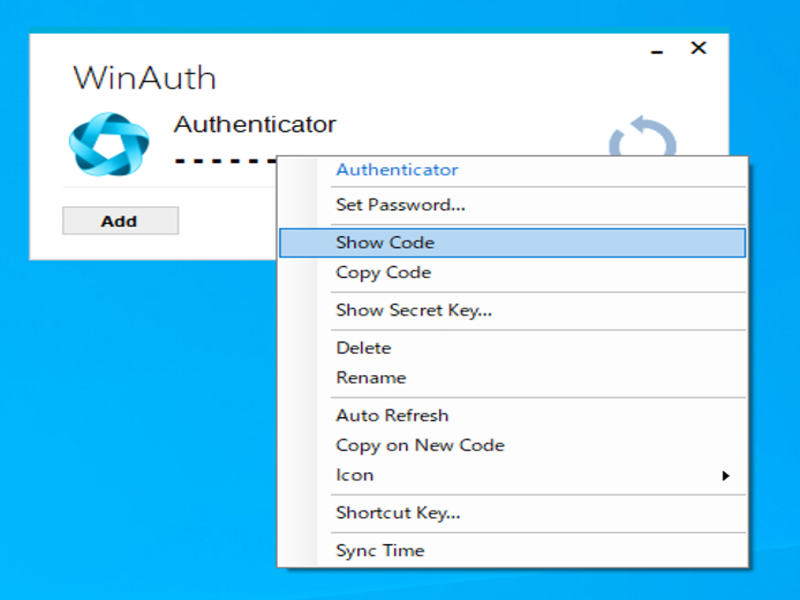The height and width of the screenshot is (600, 800).
Task: Select Delete in the context menu
Action: tap(512, 348)
